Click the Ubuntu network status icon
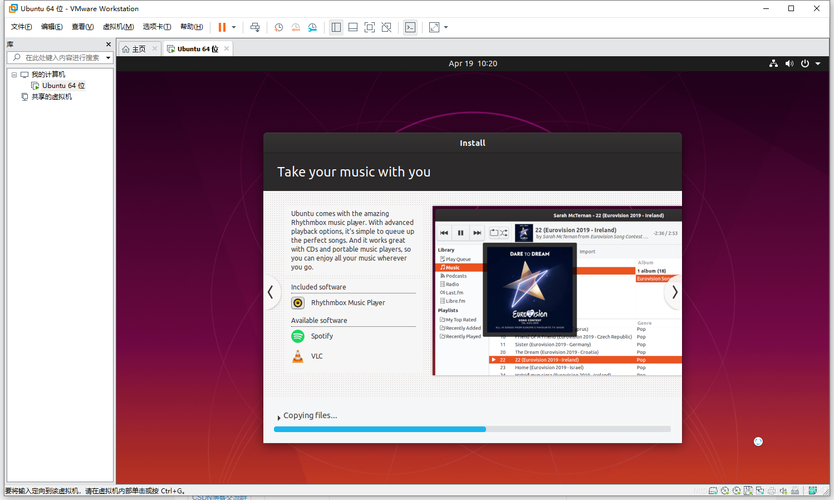The image size is (834, 500). pyautogui.click(x=773, y=63)
